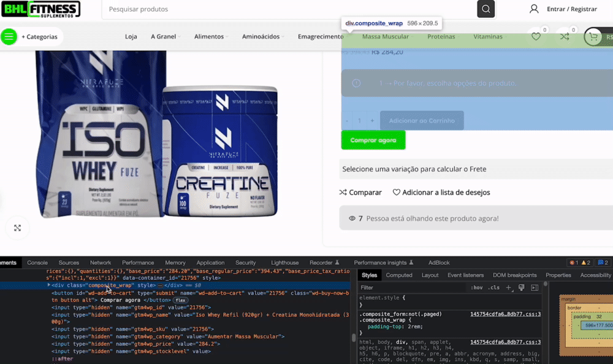
Task: Toggle the computed styles sidebar icon
Action: (535, 287)
